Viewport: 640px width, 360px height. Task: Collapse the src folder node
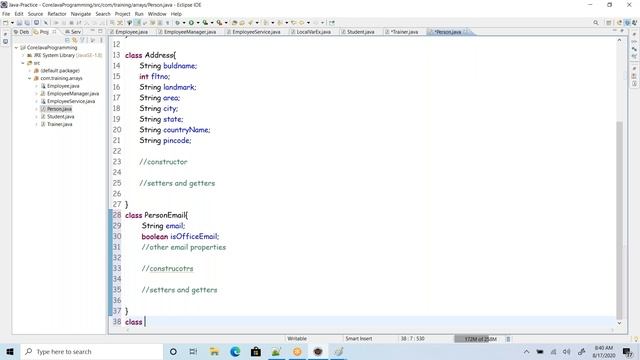(x=23, y=63)
